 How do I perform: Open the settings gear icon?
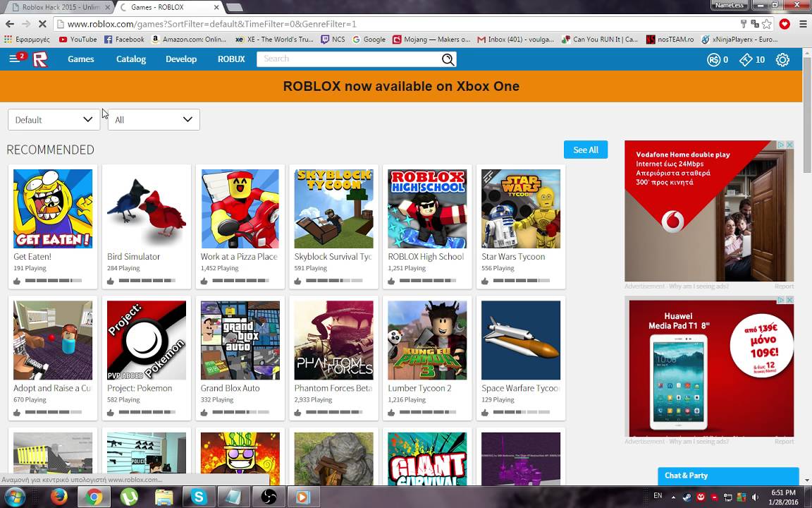pos(782,59)
